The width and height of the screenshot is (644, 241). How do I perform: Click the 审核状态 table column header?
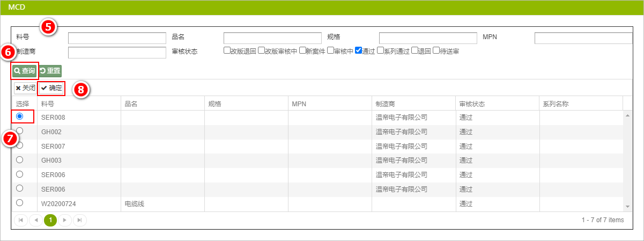497,104
